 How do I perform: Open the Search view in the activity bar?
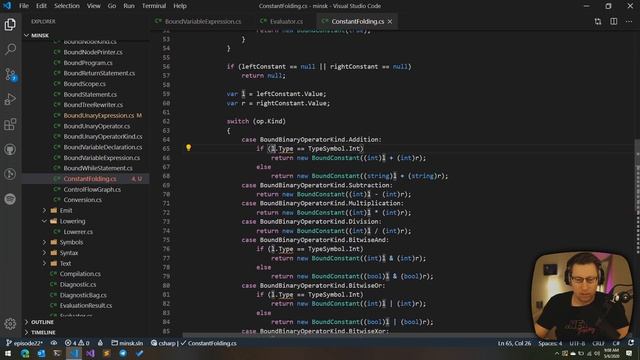point(10,49)
